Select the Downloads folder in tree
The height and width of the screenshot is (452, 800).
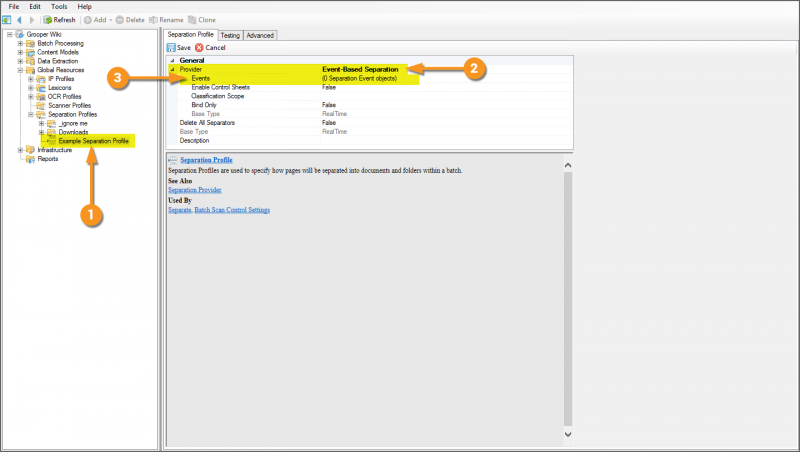[73, 132]
